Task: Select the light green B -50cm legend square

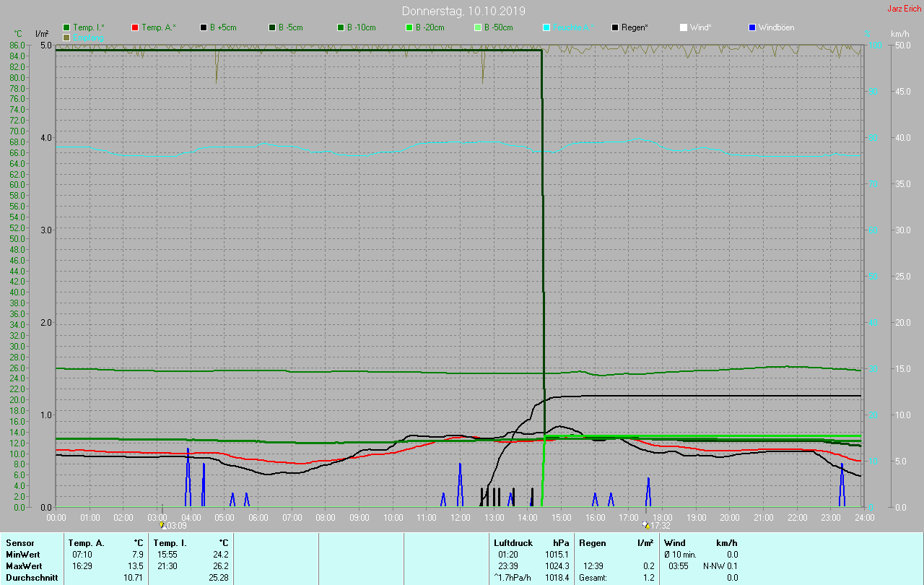Action: pos(478,27)
